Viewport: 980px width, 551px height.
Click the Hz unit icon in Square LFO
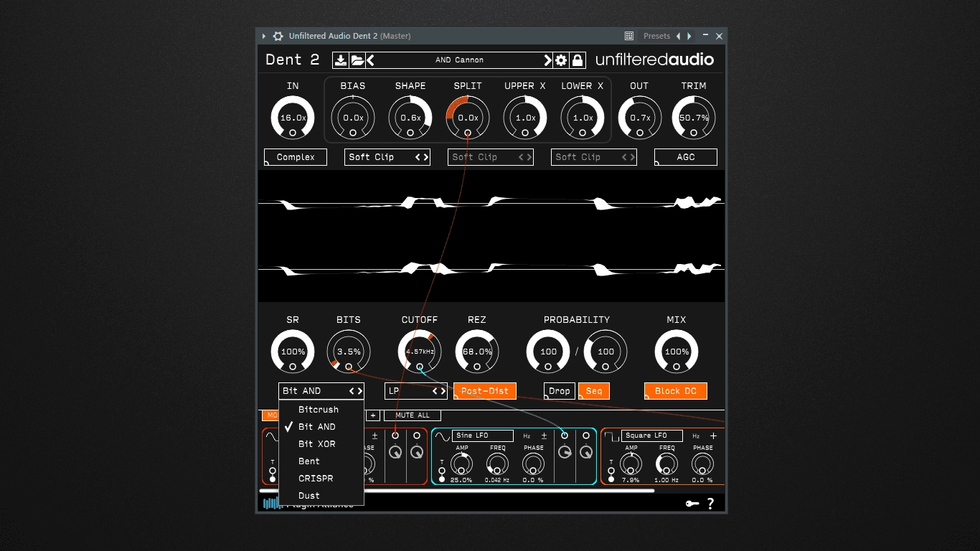click(696, 435)
